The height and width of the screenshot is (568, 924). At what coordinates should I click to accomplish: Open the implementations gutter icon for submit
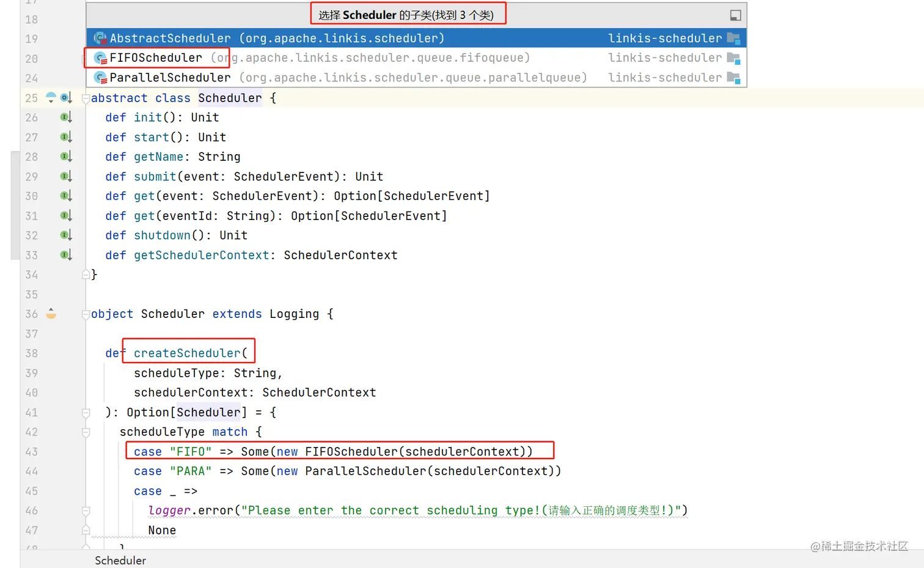point(66,176)
